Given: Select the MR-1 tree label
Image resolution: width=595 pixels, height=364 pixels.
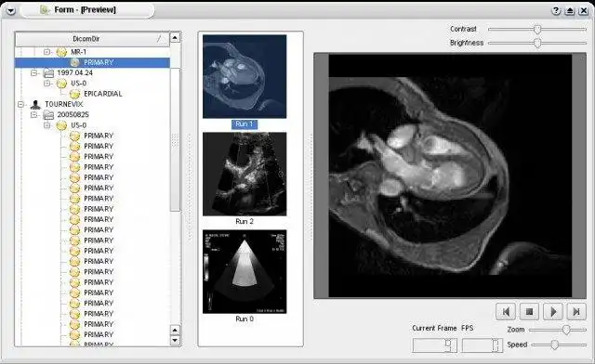Looking at the screenshot, I should click(x=78, y=52).
